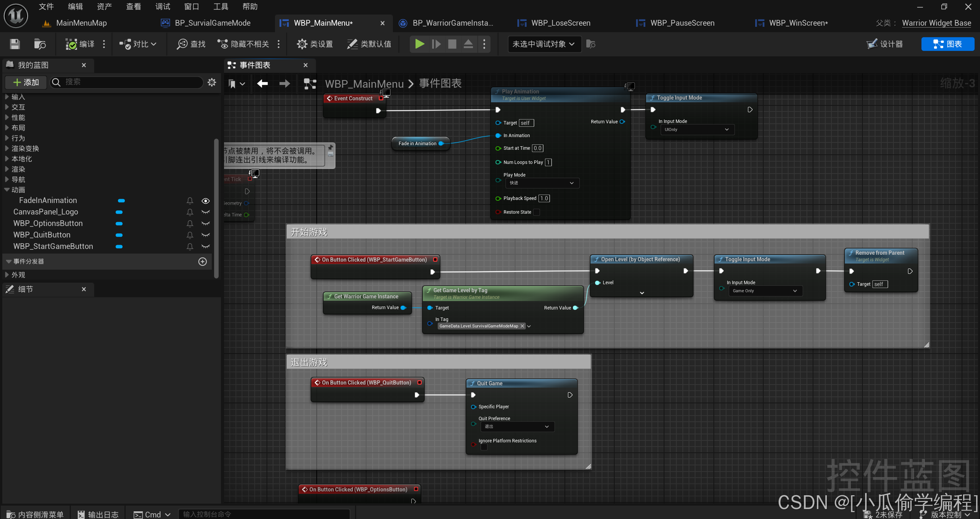
Task: Toggle visibility eye for FadeInAnimation
Action: pyautogui.click(x=206, y=201)
